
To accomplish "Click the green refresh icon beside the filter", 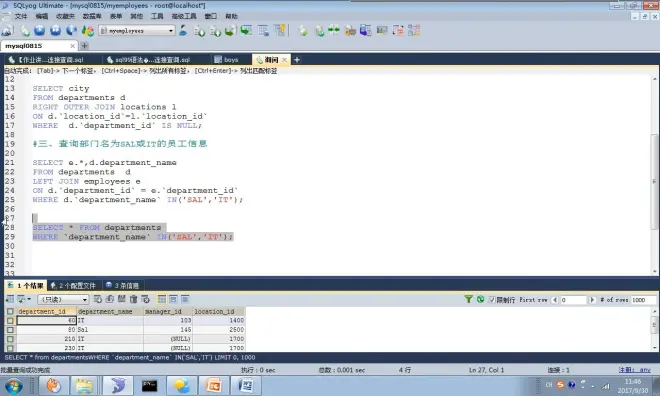I will coord(480,299).
